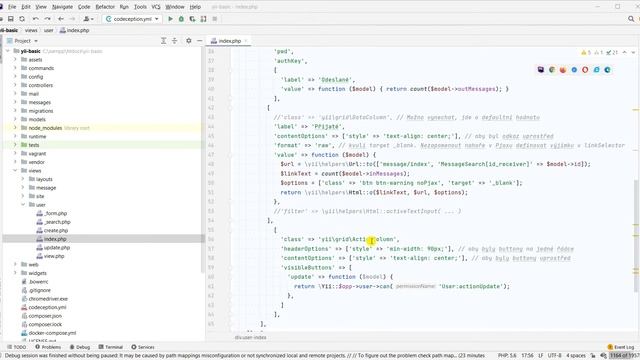
Task: Open the Event Log
Action: (620, 347)
